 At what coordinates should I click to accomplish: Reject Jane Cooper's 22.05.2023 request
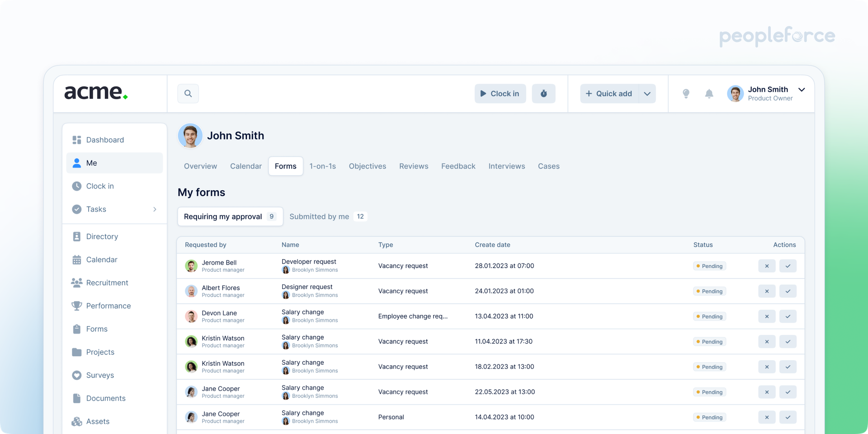pos(767,392)
